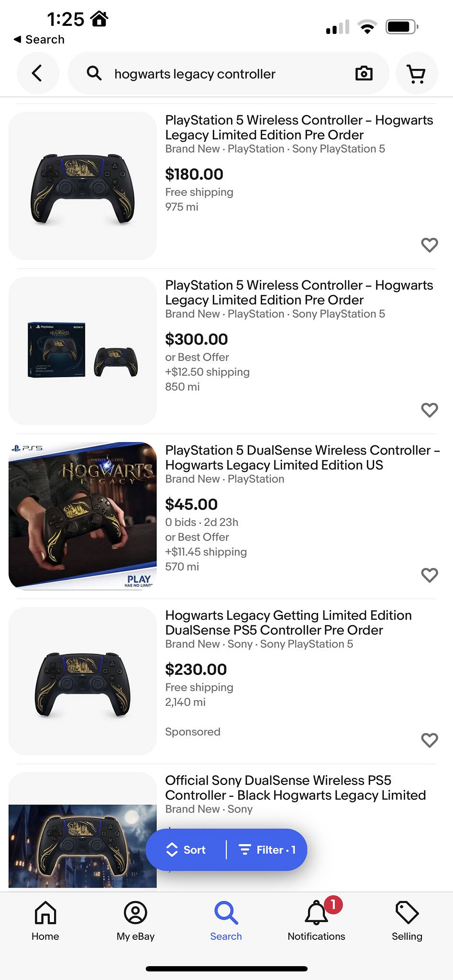Open the Sort options
The height and width of the screenshot is (980, 453).
coord(186,850)
